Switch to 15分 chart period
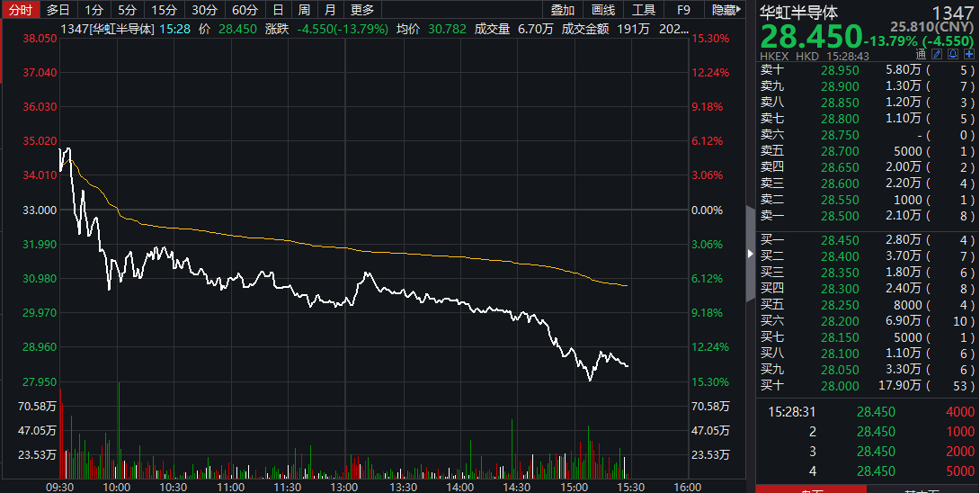 pyautogui.click(x=165, y=9)
